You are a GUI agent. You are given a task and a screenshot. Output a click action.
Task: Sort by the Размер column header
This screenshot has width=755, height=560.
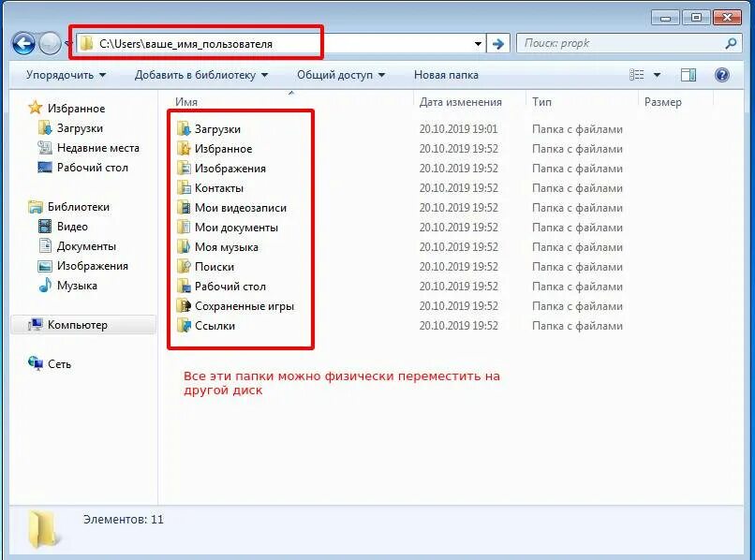click(x=662, y=102)
